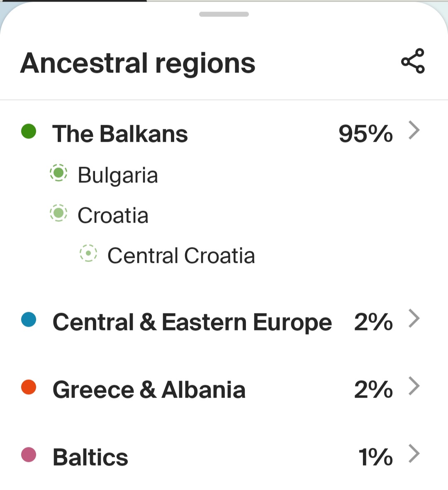448x490 pixels.
Task: Select the Bulgaria subregion
Action: pyautogui.click(x=118, y=175)
